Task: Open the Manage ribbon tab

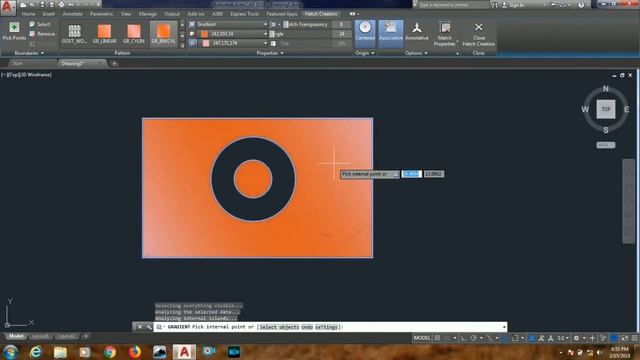Action: (x=148, y=14)
